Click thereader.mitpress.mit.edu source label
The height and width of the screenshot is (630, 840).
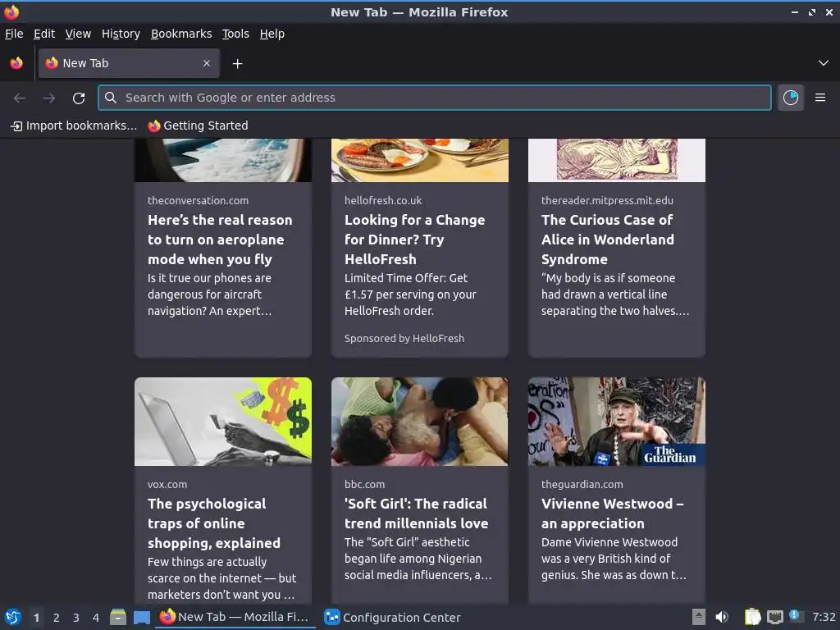[608, 200]
